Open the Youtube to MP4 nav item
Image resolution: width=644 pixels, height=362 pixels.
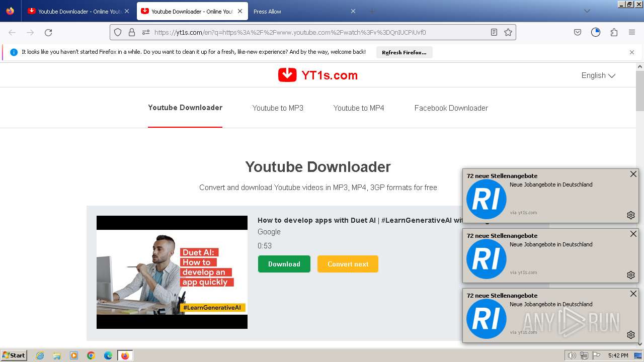click(x=359, y=108)
